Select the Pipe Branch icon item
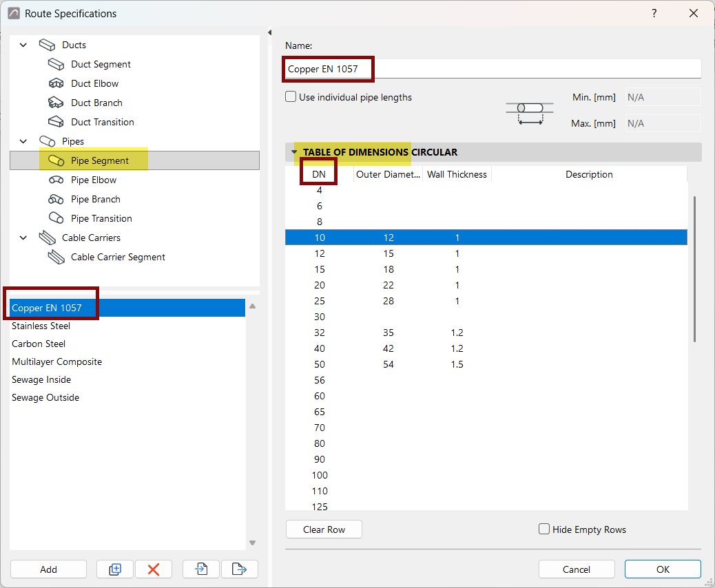 (x=56, y=199)
